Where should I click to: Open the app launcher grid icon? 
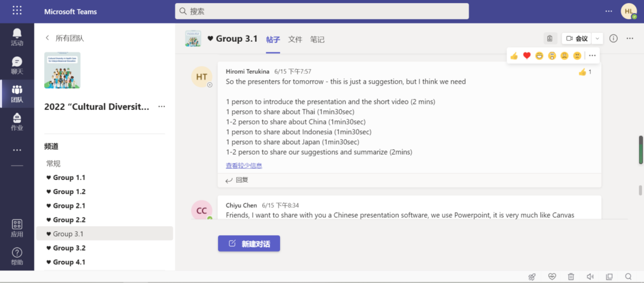click(x=17, y=10)
